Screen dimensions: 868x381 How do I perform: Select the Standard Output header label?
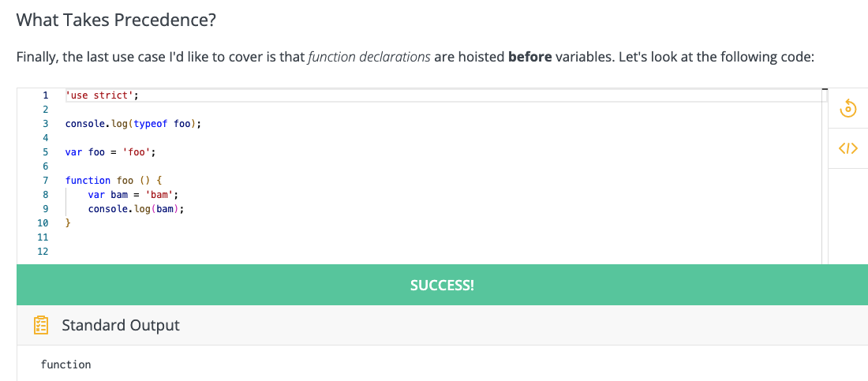click(121, 325)
